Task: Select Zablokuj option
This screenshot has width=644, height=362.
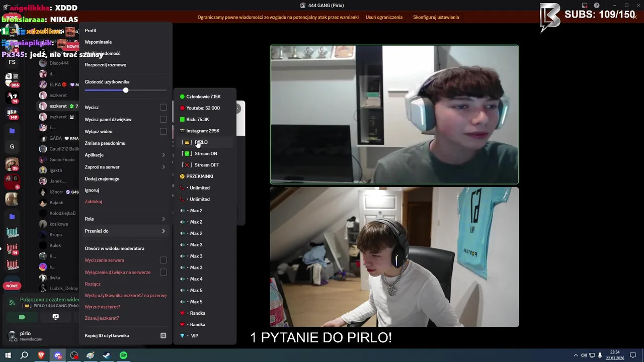Action: (x=125, y=202)
